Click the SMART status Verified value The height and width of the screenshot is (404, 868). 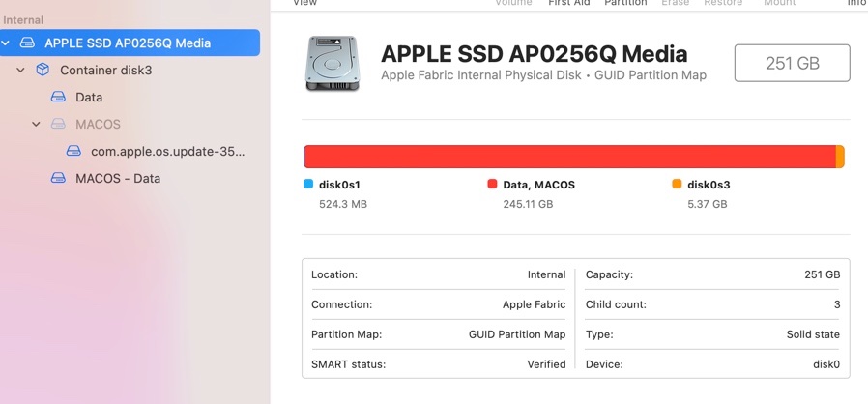pos(546,364)
